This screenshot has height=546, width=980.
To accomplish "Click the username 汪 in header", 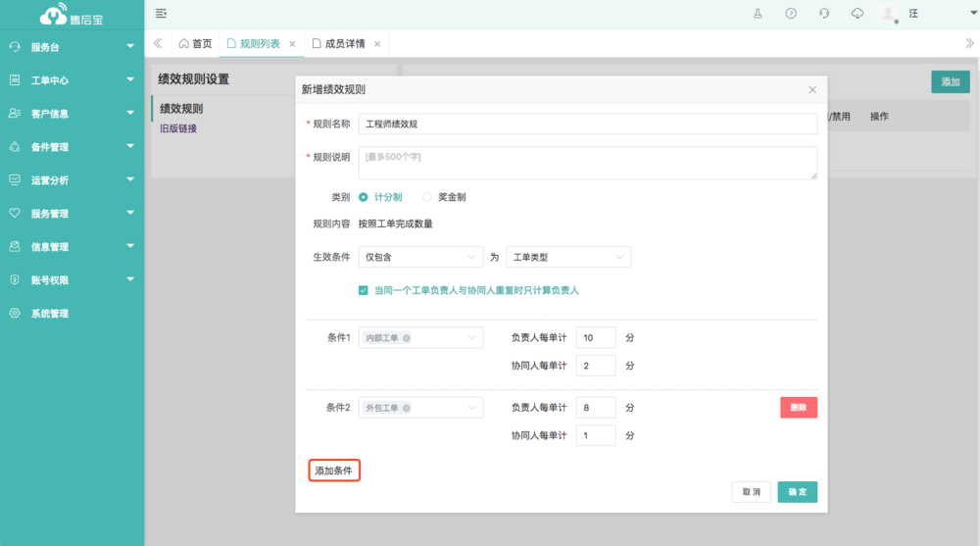I will (913, 13).
